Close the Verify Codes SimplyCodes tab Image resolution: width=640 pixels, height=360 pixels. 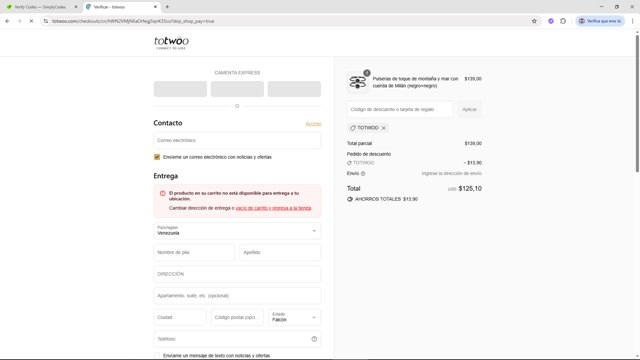[x=76, y=7]
